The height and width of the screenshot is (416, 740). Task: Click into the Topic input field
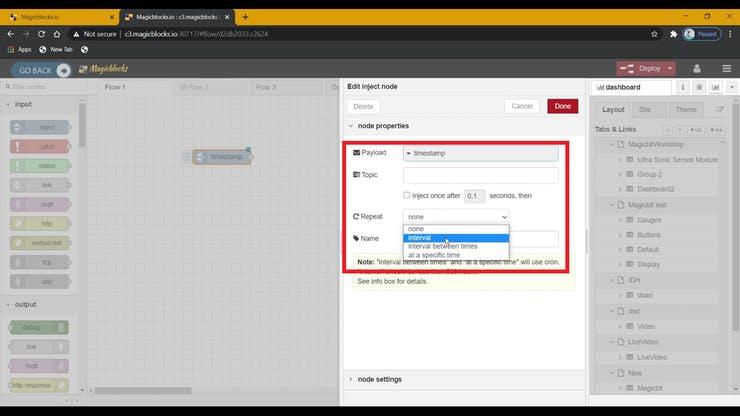480,174
